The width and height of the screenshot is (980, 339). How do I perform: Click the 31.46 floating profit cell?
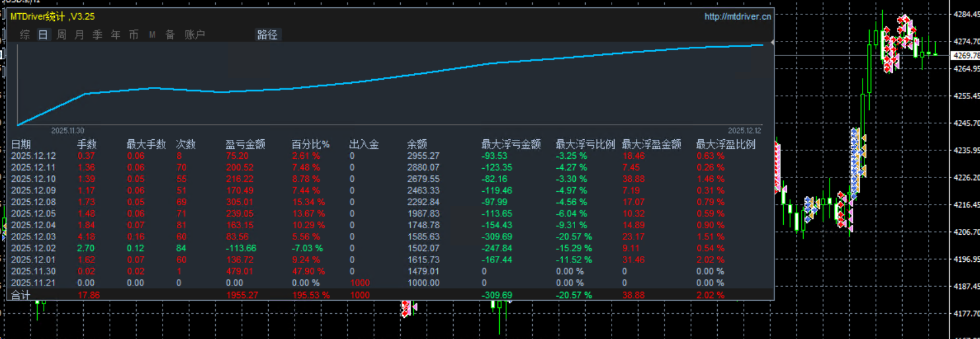tap(633, 259)
